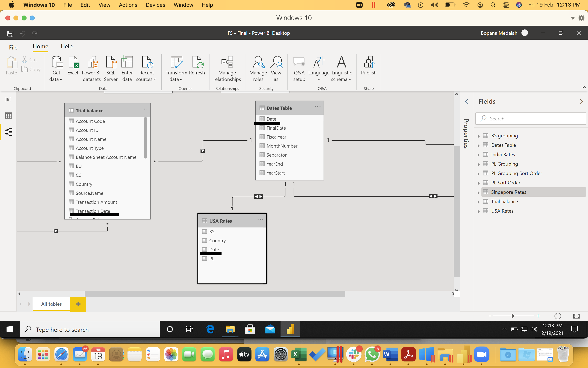Screen dimensions: 588x368
Task: Open the Help ribbon tab
Action: point(67,46)
